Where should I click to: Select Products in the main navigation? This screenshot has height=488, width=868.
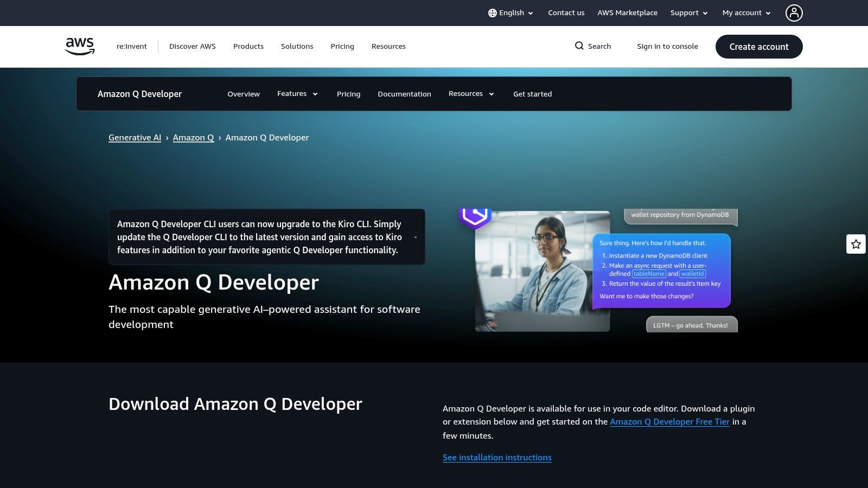click(248, 46)
